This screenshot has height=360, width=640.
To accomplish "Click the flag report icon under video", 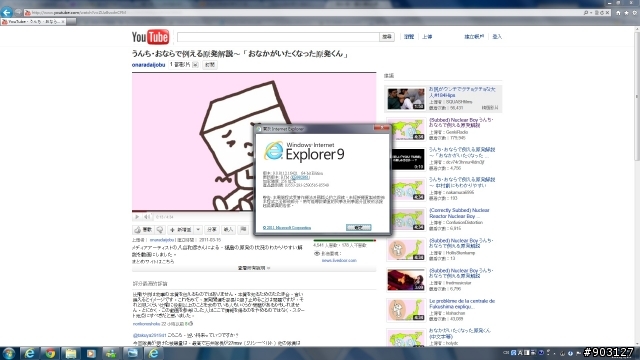I will (x=243, y=230).
